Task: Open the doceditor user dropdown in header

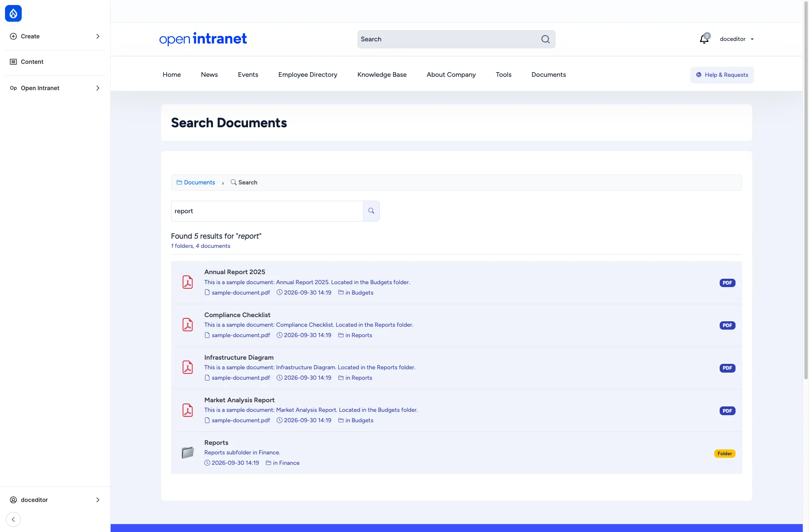Action: point(737,39)
